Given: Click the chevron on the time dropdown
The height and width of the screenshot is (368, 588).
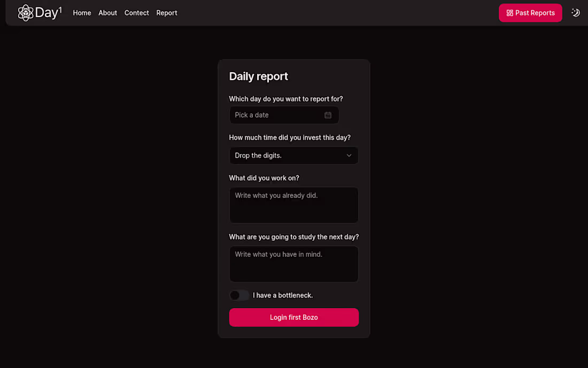Looking at the screenshot, I should click(x=349, y=155).
